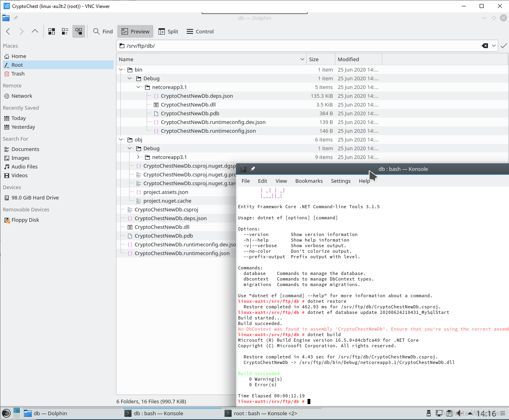Open the Control menu
This screenshot has width=509, height=420.
[x=200, y=31]
